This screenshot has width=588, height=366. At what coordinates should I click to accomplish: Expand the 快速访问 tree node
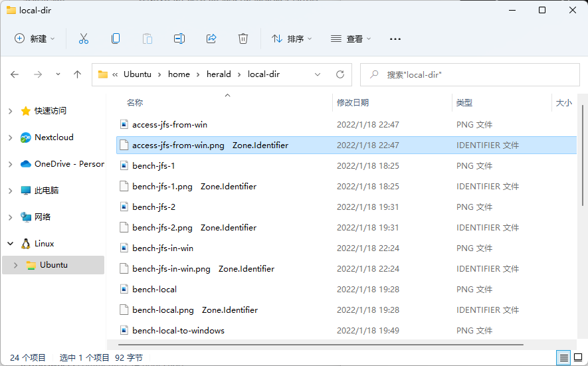click(11, 111)
